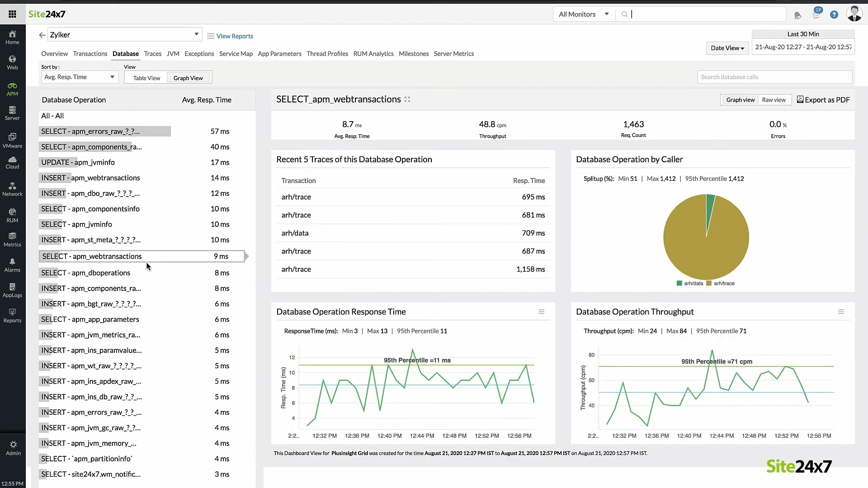
Task: Open Reports section in sidebar
Action: (x=12, y=316)
